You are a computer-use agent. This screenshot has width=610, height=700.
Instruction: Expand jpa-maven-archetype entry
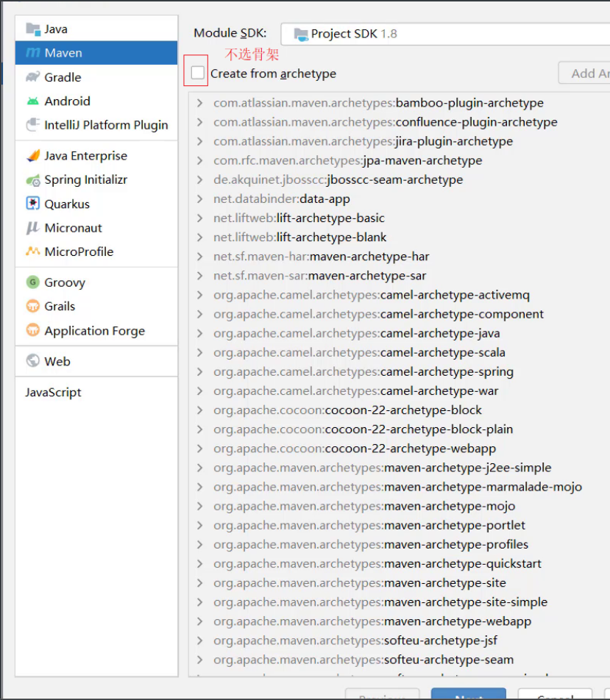(x=199, y=161)
